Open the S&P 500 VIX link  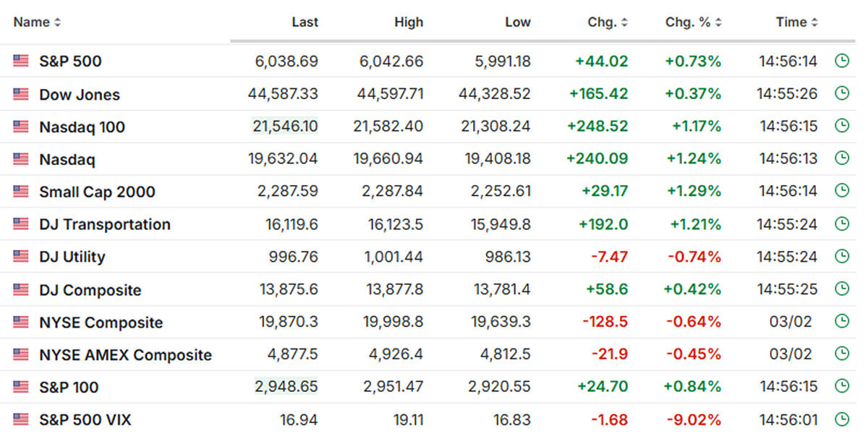pos(85,419)
